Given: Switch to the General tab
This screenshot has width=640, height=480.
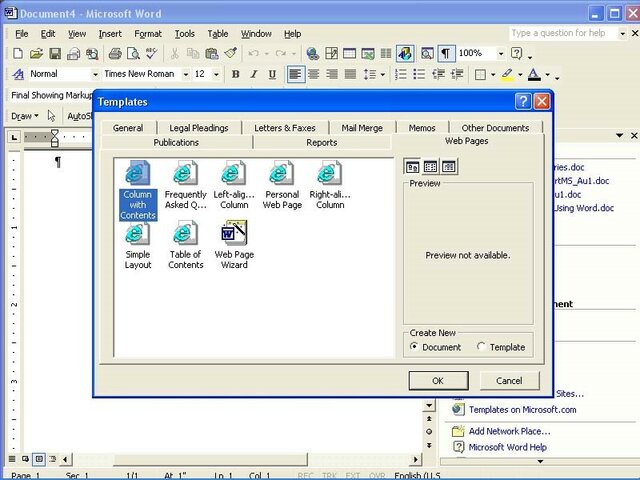Looking at the screenshot, I should click(x=128, y=128).
